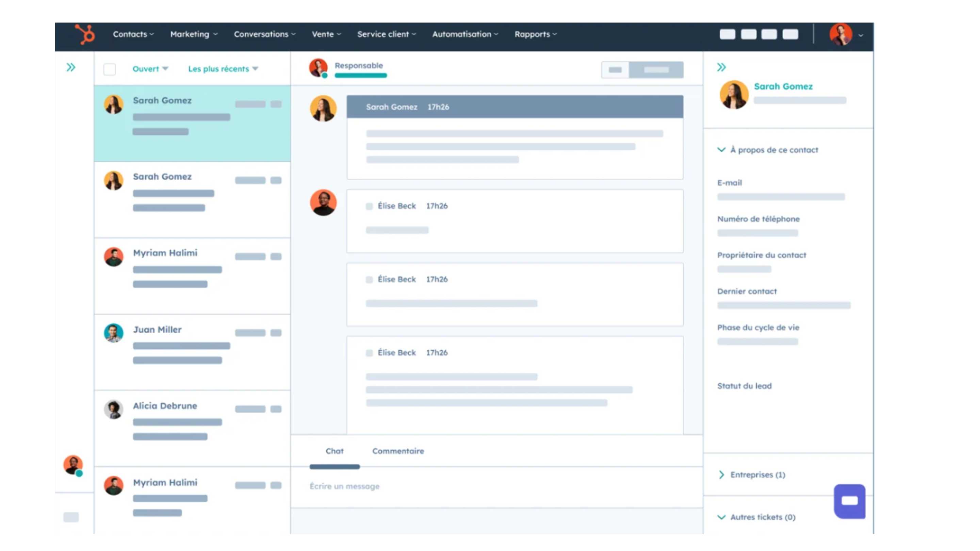Open the Les plus récents sort dropdown
Viewport: 980px width, 551px height.
(223, 69)
